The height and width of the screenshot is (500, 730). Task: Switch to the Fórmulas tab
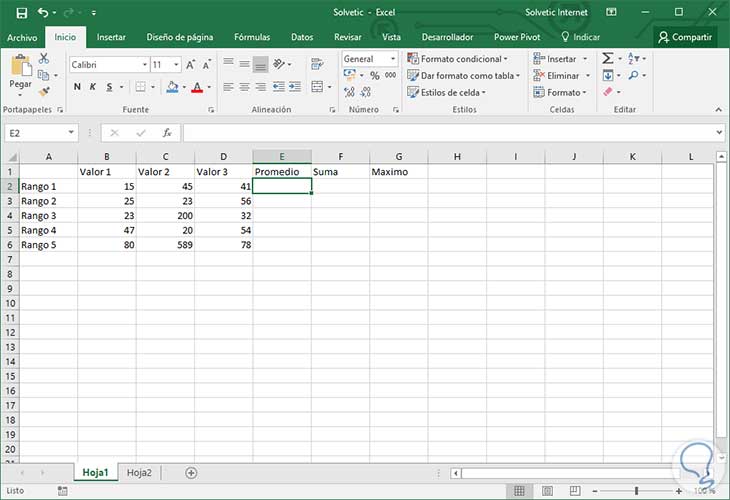pos(252,37)
